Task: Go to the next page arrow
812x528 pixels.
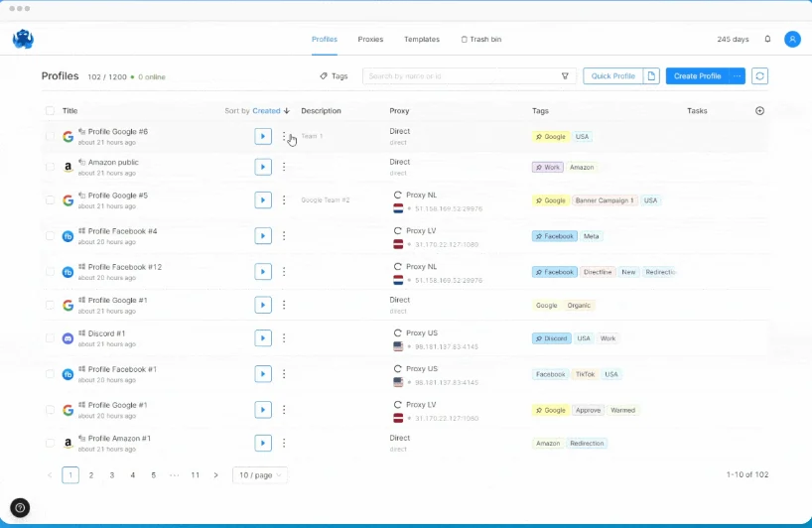Action: point(216,475)
